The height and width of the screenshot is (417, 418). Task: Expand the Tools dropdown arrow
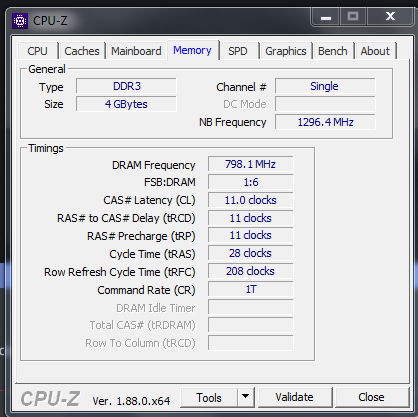click(x=246, y=397)
